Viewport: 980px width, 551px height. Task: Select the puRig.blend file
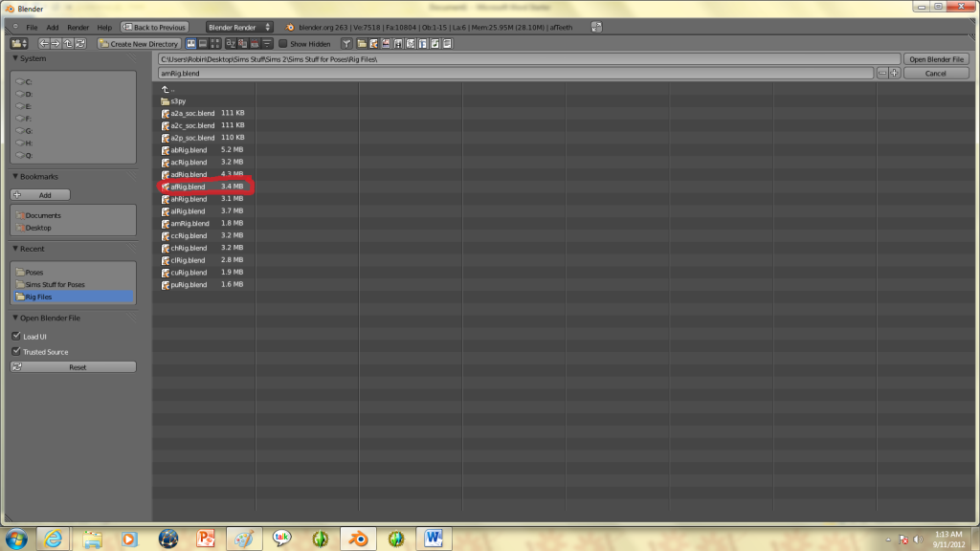pyautogui.click(x=203, y=285)
